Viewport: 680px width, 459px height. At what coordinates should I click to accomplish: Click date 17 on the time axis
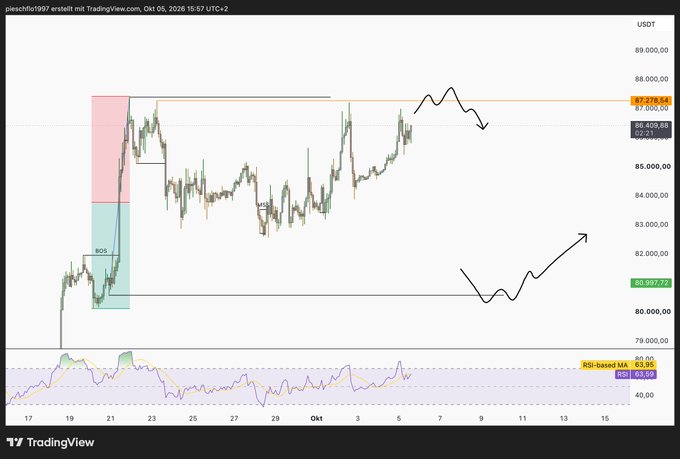pyautogui.click(x=28, y=419)
